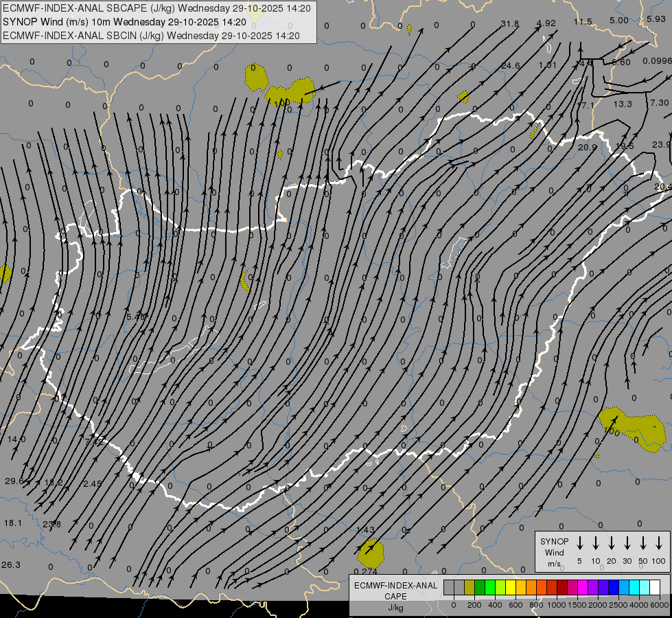Click the ECMWF-INDEX-ANAL SBCIN title line
The width and height of the screenshot is (672, 618).
coord(151,35)
